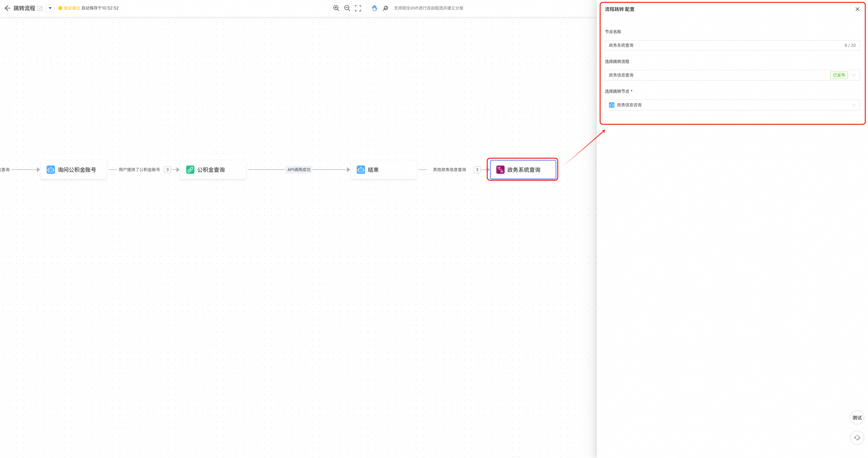868x458 pixels.
Task: Zoom out of the canvas
Action: click(347, 8)
